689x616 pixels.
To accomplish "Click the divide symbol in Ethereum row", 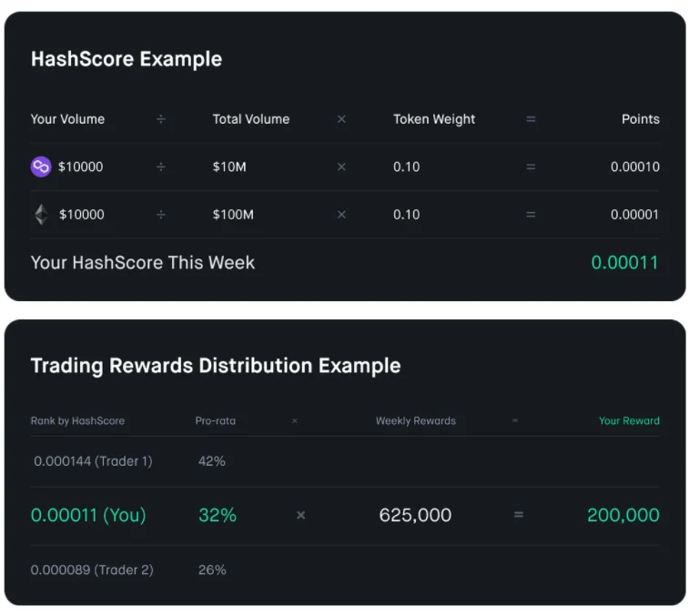I will tap(161, 215).
